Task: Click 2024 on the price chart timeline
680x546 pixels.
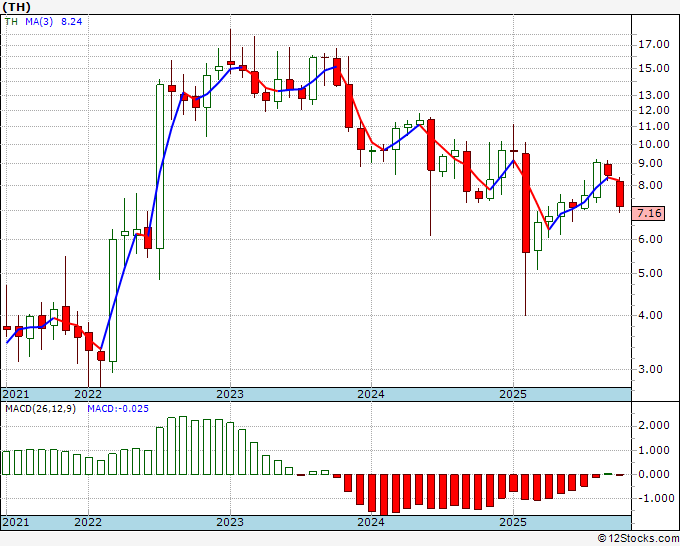Action: click(x=371, y=394)
